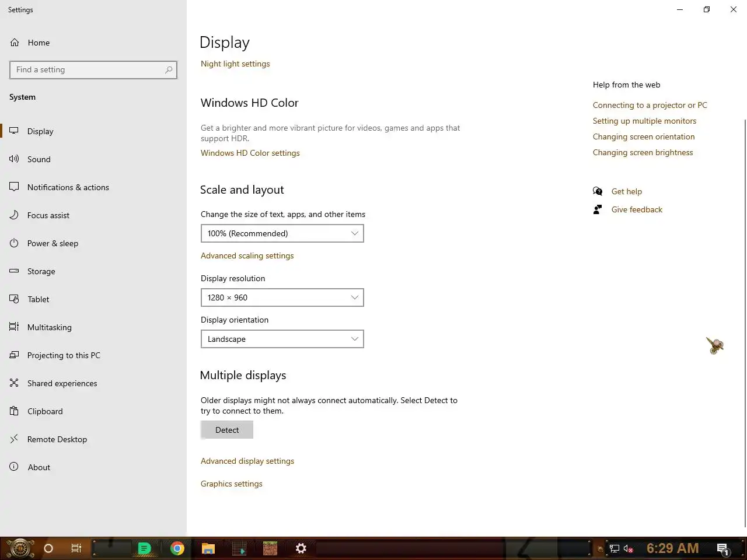Screen dimensions: 747x560
Task: Click the Multitasking icon in the sidebar
Action: coord(14,327)
